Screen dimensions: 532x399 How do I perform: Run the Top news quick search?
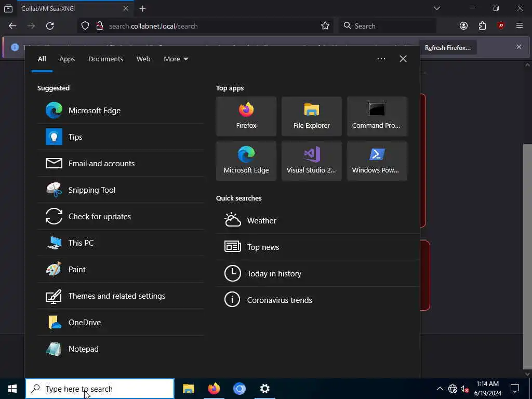pos(318,247)
